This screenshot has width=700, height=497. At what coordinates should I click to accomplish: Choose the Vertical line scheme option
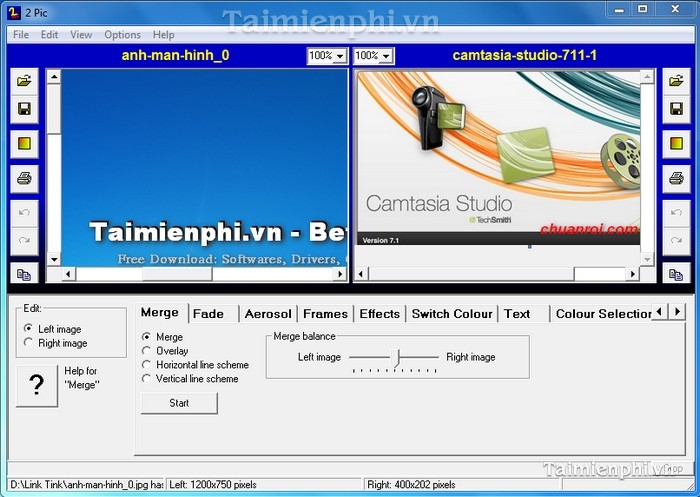(148, 379)
